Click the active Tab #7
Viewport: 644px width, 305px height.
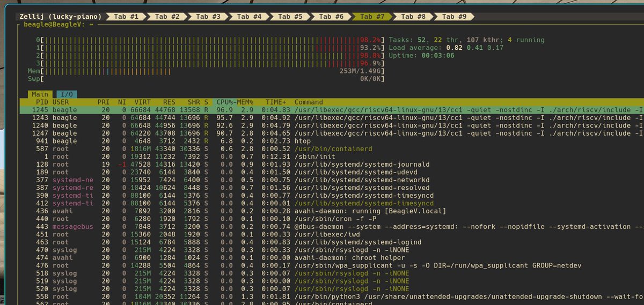tap(372, 17)
